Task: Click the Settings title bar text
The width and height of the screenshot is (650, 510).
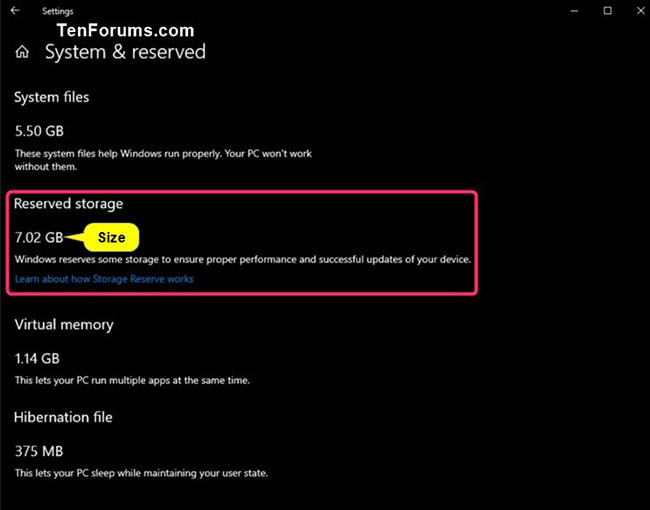Action: pos(58,11)
